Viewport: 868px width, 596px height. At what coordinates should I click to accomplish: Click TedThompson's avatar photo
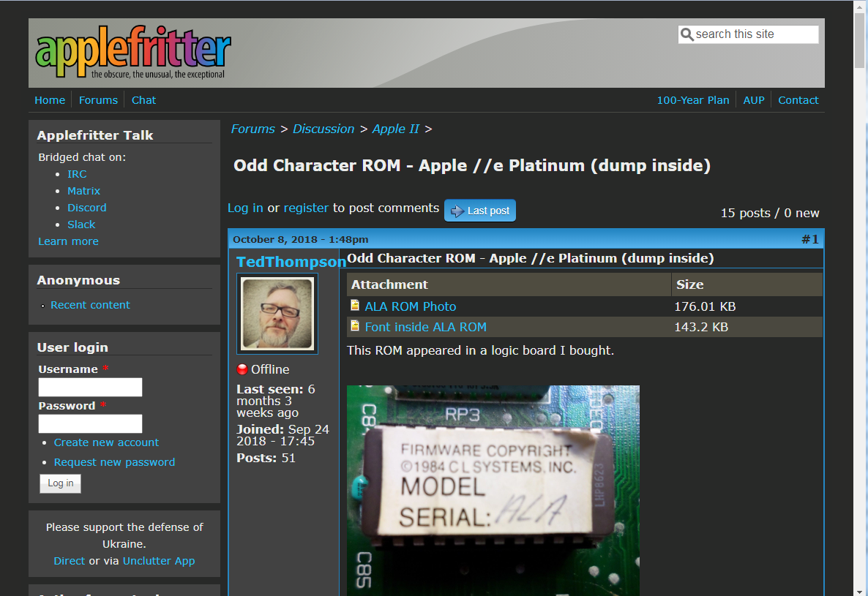click(x=277, y=314)
